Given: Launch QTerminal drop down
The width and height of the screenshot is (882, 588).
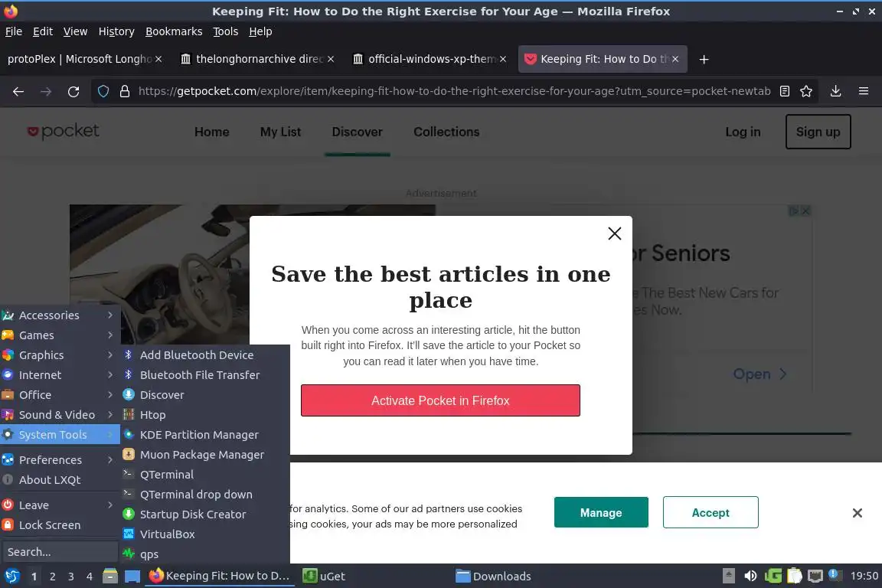Looking at the screenshot, I should (205, 495).
